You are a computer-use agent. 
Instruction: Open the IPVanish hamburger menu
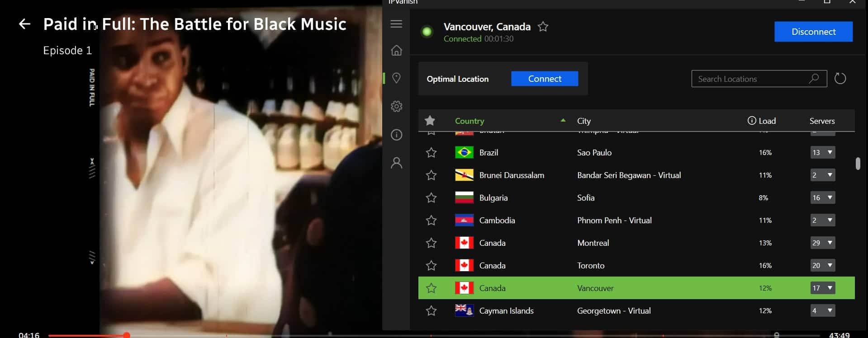coord(396,24)
